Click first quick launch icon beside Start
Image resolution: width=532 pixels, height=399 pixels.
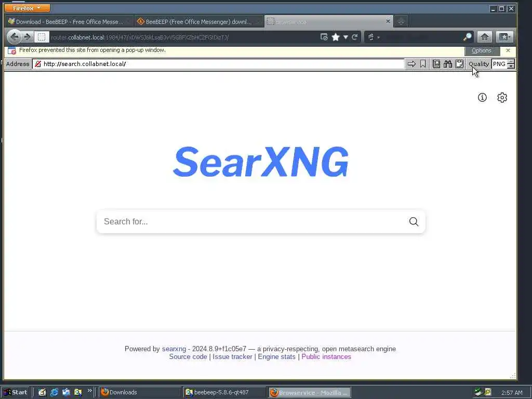pos(42,392)
